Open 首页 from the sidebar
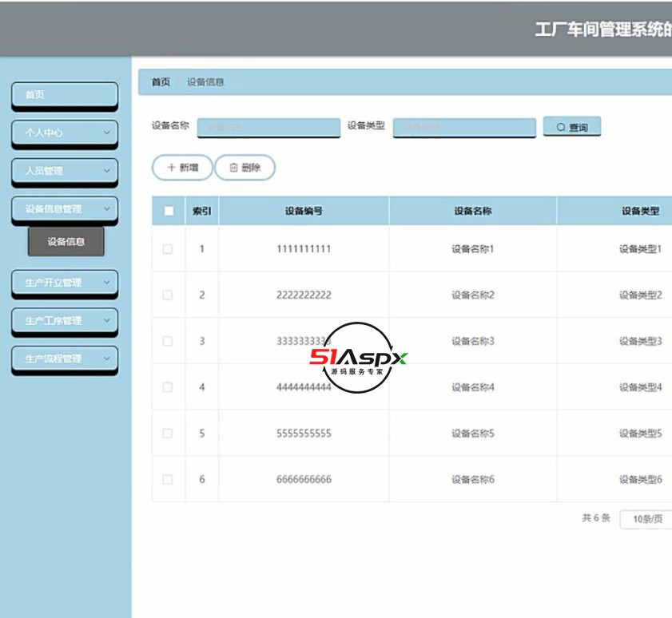Viewport: 672px width, 618px height. point(64,94)
